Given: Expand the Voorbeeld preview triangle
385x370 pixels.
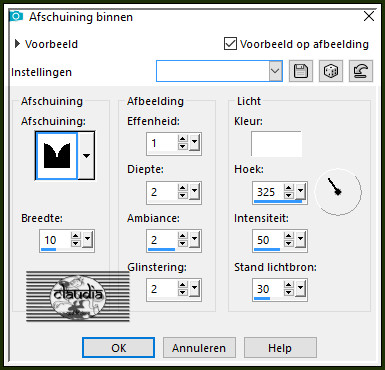Looking at the screenshot, I should pos(17,44).
